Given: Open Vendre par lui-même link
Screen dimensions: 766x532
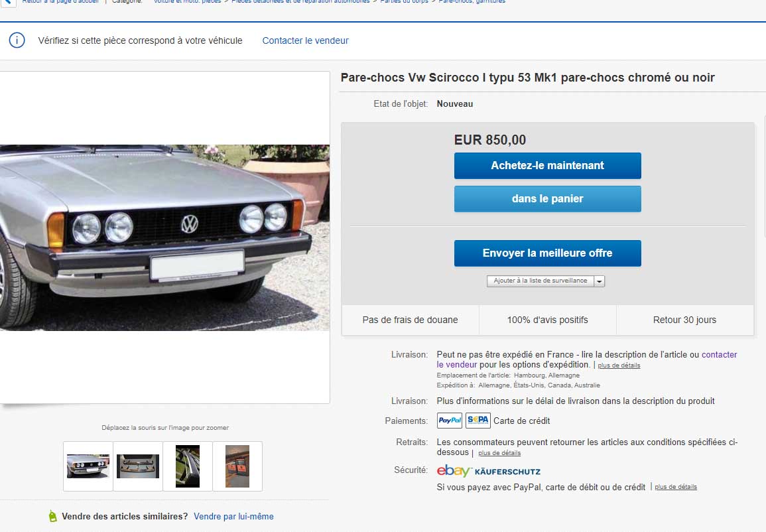Looking at the screenshot, I should (233, 516).
